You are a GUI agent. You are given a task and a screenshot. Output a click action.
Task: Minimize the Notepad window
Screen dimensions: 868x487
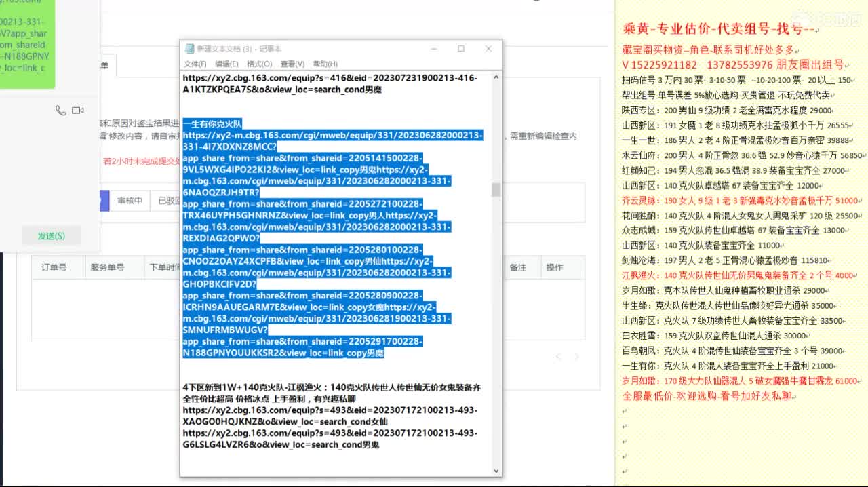pos(433,49)
